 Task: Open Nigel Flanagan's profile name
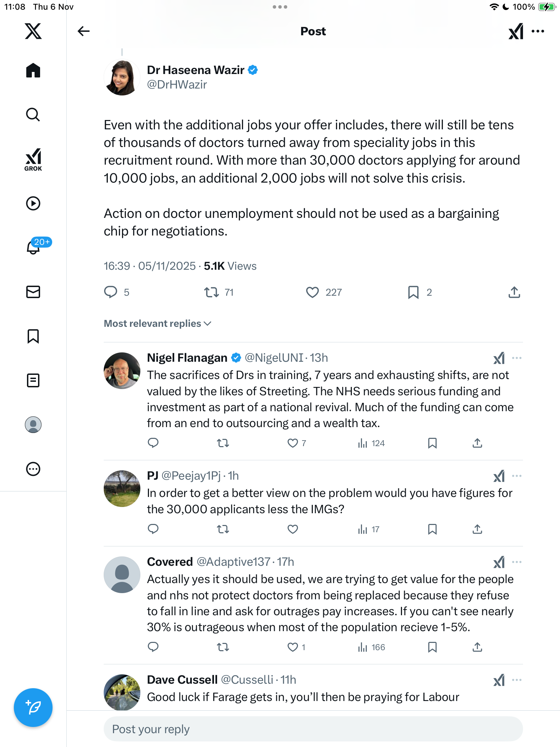[187, 358]
